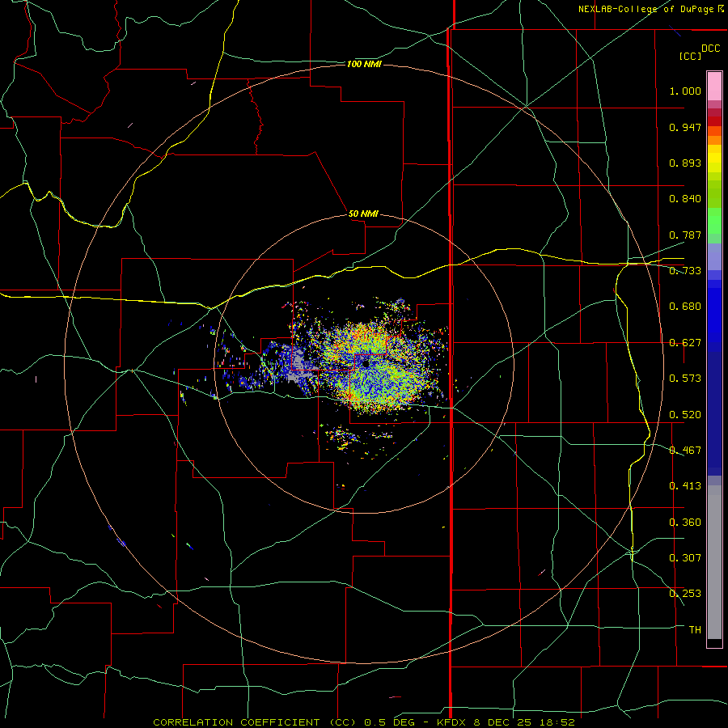Click the black radar site dot

366,364
